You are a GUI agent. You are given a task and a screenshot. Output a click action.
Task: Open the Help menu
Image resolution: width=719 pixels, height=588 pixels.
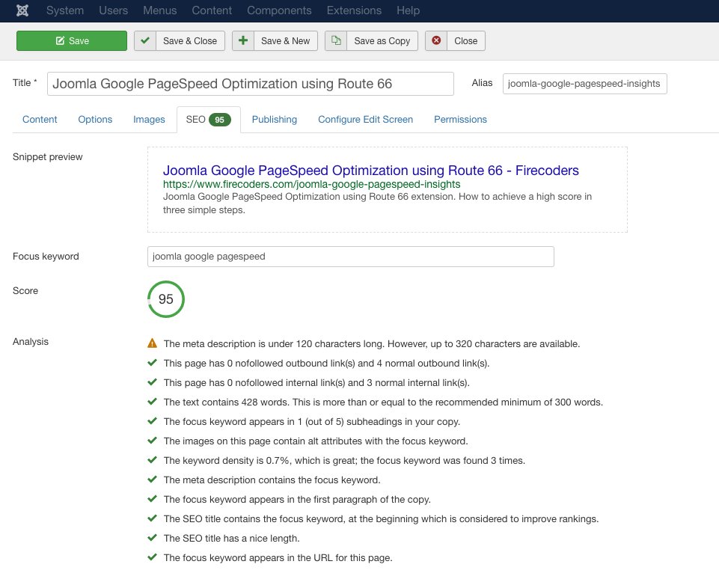(x=408, y=10)
